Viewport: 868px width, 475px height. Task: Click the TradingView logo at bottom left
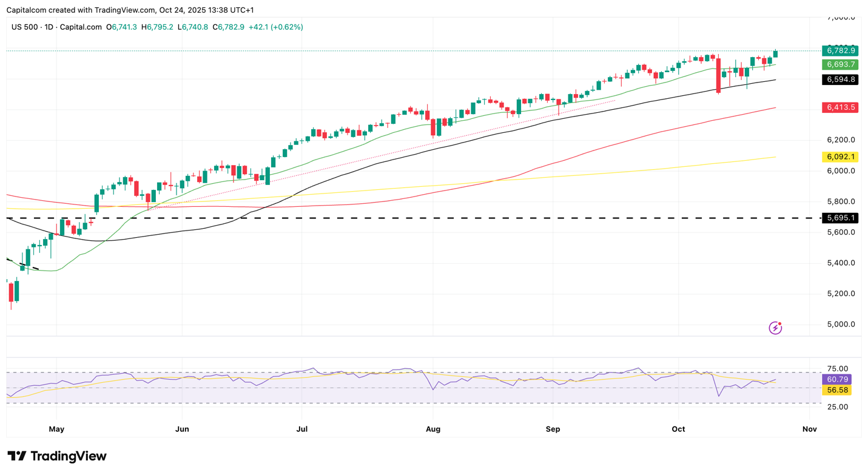pyautogui.click(x=57, y=456)
